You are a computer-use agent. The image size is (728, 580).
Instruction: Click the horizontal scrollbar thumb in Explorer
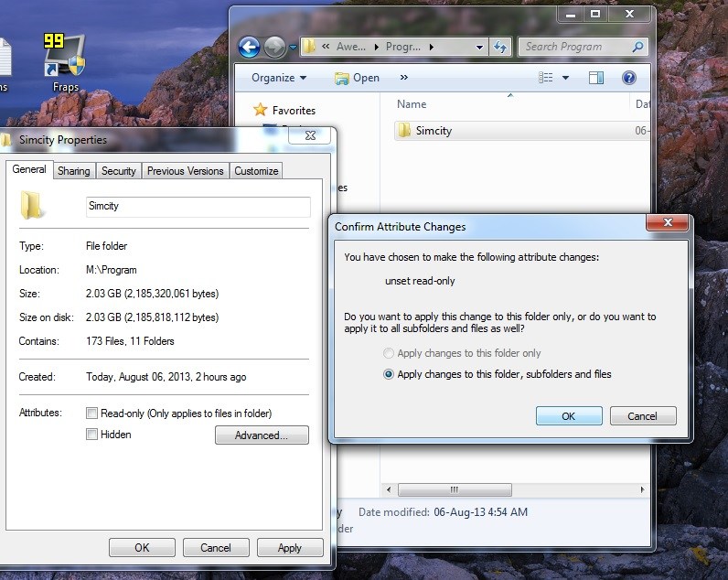click(455, 489)
